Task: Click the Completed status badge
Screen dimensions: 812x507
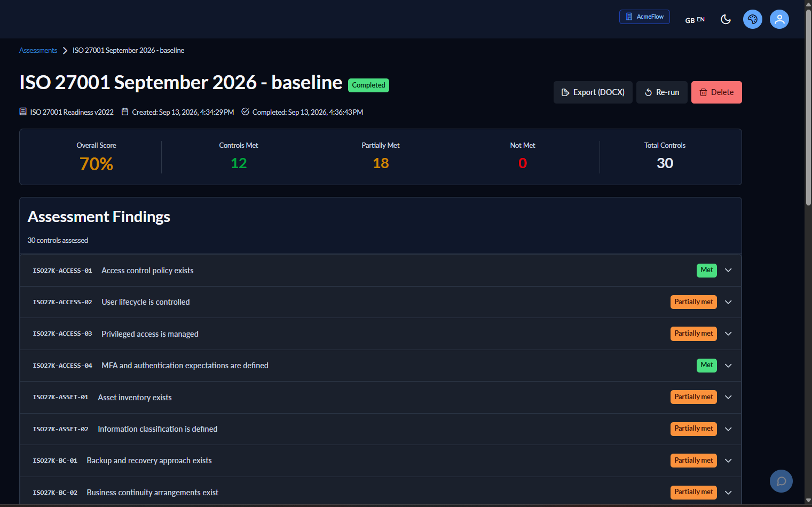Action: point(368,85)
